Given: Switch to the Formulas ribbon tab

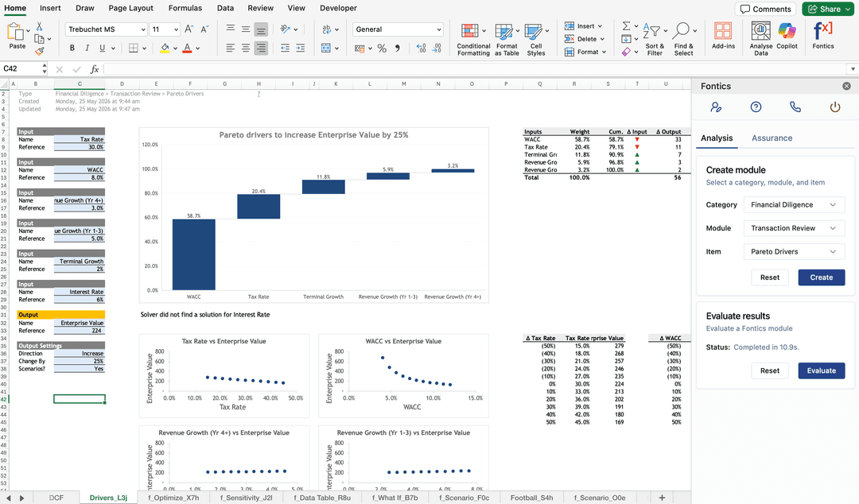Looking at the screenshot, I should point(185,8).
